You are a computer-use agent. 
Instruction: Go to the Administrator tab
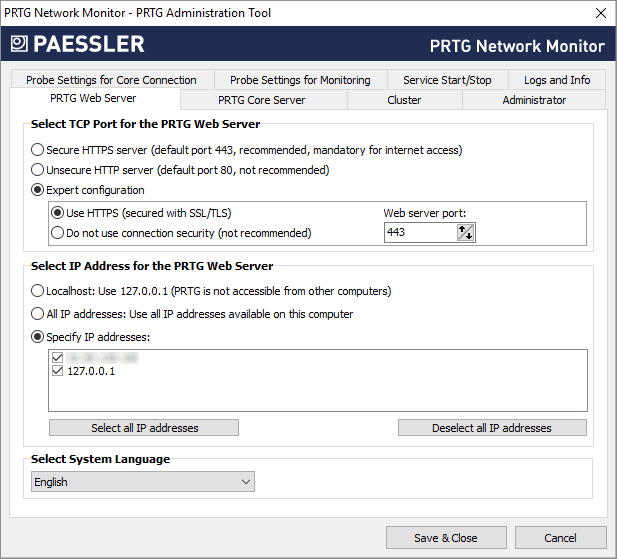pyautogui.click(x=534, y=100)
